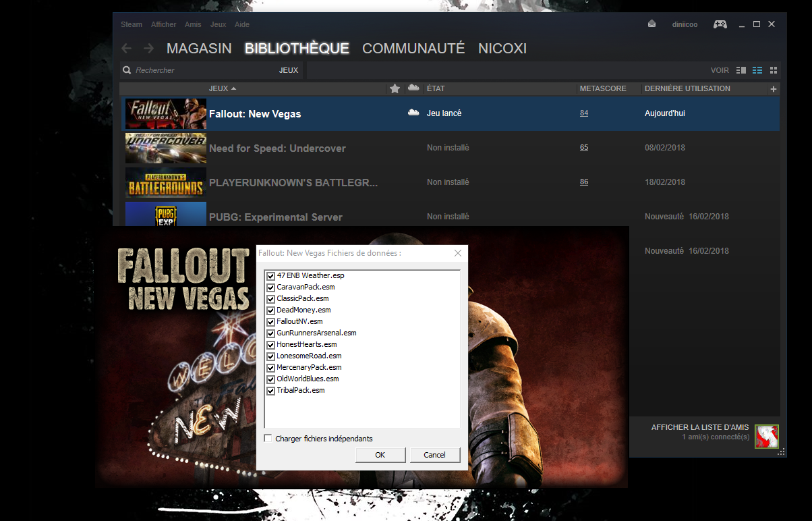Click OK in data files dialog
The image size is (812, 521).
click(380, 455)
